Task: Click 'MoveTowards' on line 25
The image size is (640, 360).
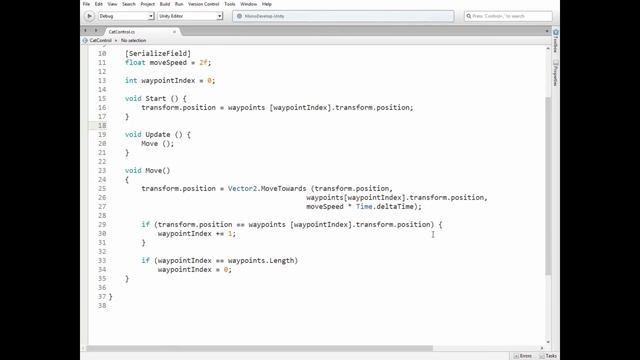Action: point(283,188)
